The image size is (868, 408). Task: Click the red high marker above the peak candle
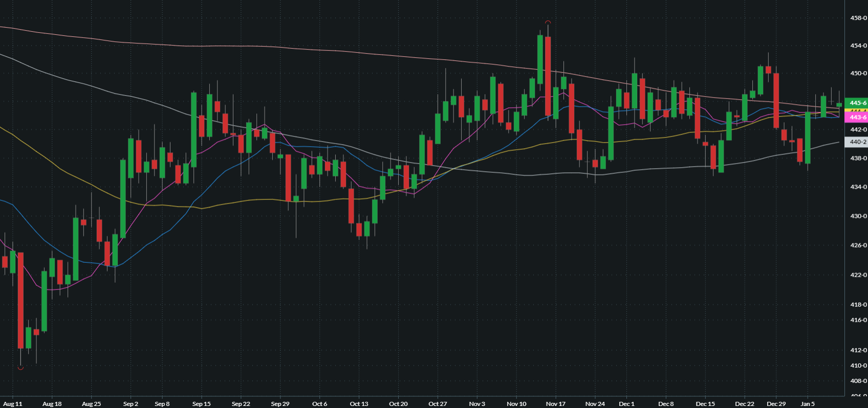[x=548, y=22]
